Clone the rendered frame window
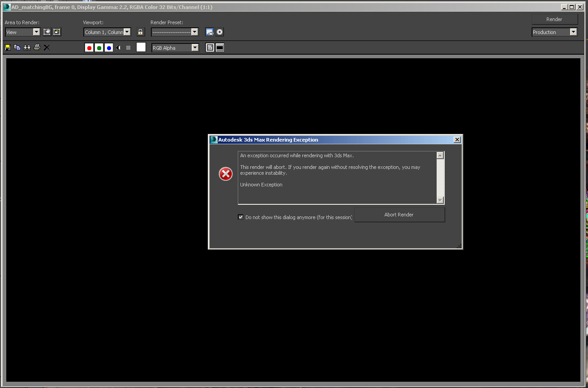 [27, 47]
